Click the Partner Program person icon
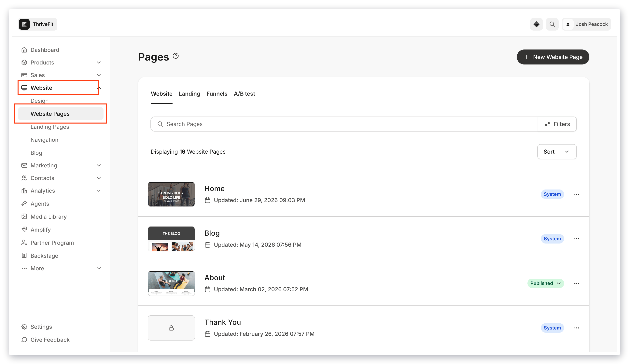Viewport: 629px width, 364px height. (24, 242)
